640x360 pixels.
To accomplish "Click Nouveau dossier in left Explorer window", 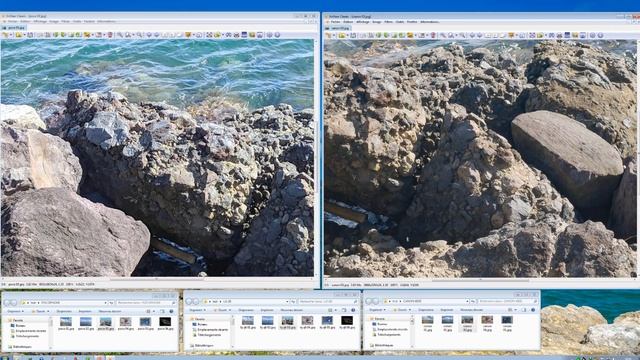I will coord(109,311).
